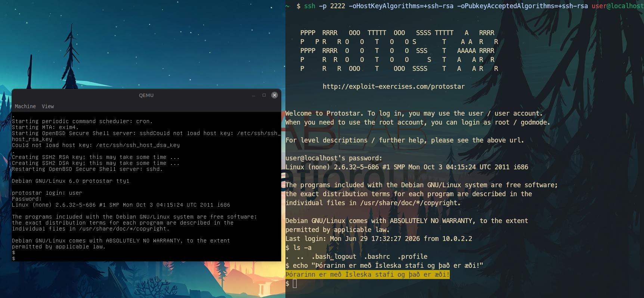Focus the last $ prompt in QEMU console

[13, 258]
